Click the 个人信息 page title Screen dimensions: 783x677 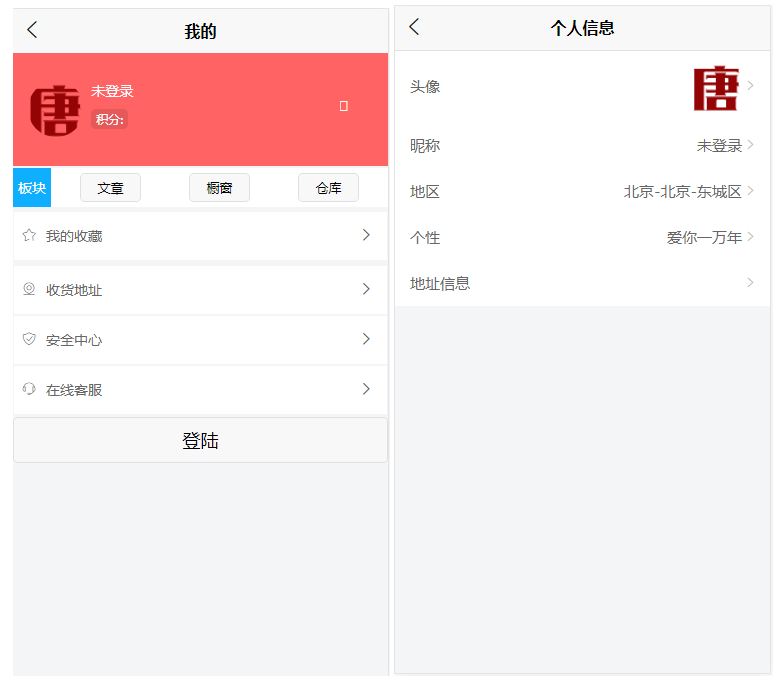pyautogui.click(x=582, y=28)
